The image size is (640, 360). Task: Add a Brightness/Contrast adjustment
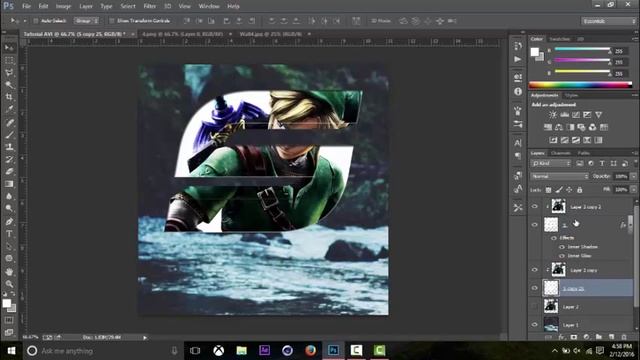tap(553, 115)
